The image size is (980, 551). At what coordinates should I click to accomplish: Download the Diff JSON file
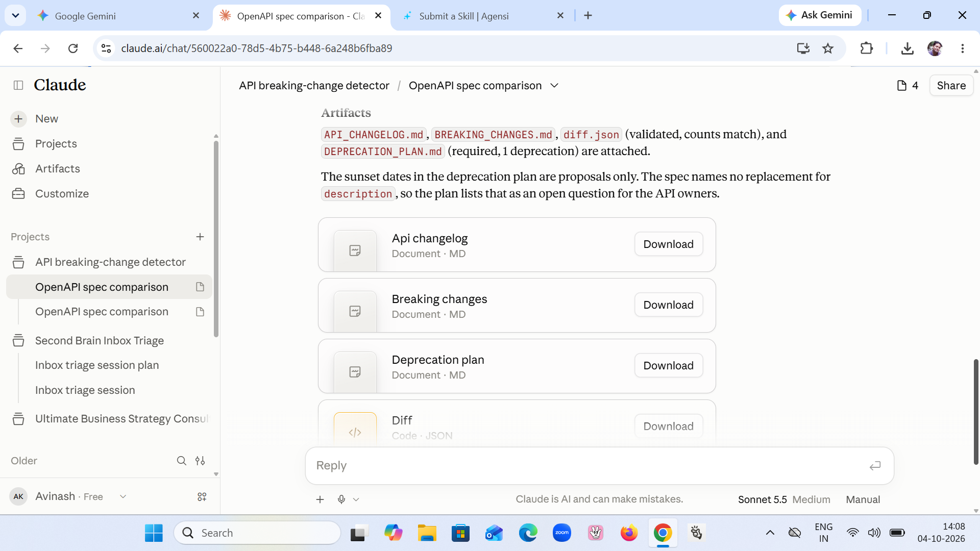click(669, 427)
